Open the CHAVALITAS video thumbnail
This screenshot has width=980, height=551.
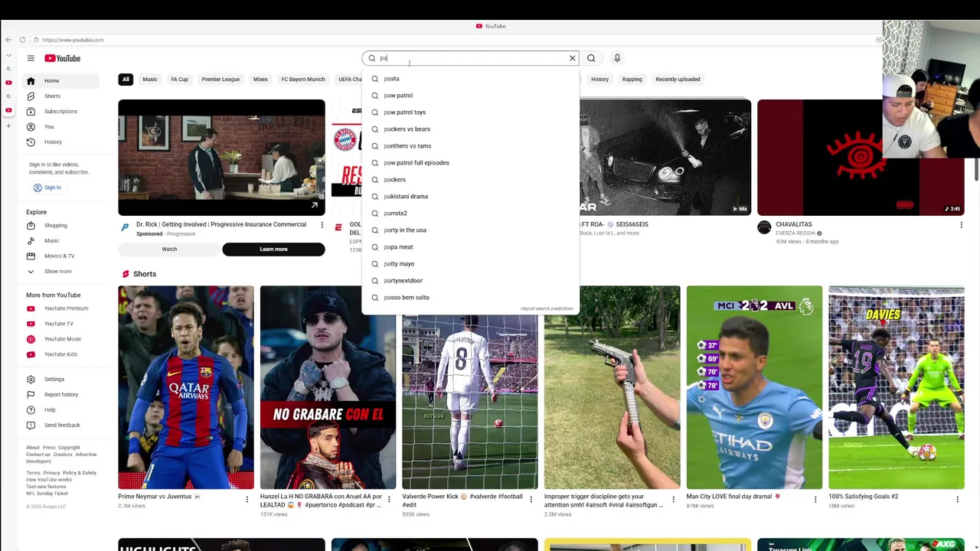[861, 158]
